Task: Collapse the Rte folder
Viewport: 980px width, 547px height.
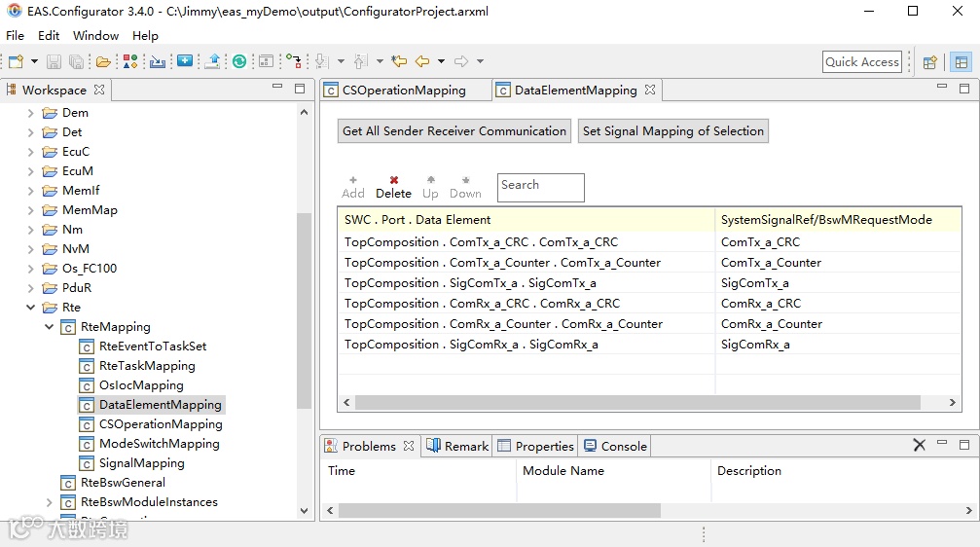Action: tap(30, 308)
